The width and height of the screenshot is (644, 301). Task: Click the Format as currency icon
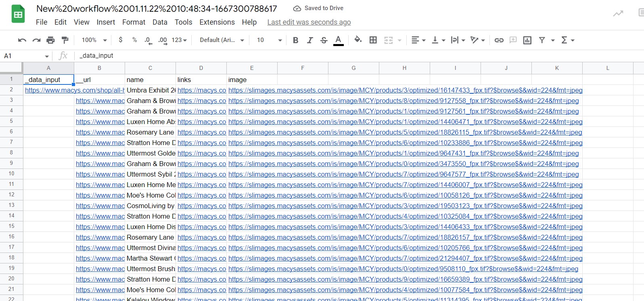point(120,40)
